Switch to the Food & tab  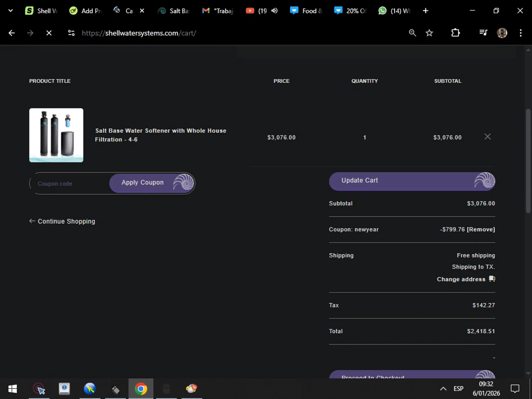pos(306,11)
